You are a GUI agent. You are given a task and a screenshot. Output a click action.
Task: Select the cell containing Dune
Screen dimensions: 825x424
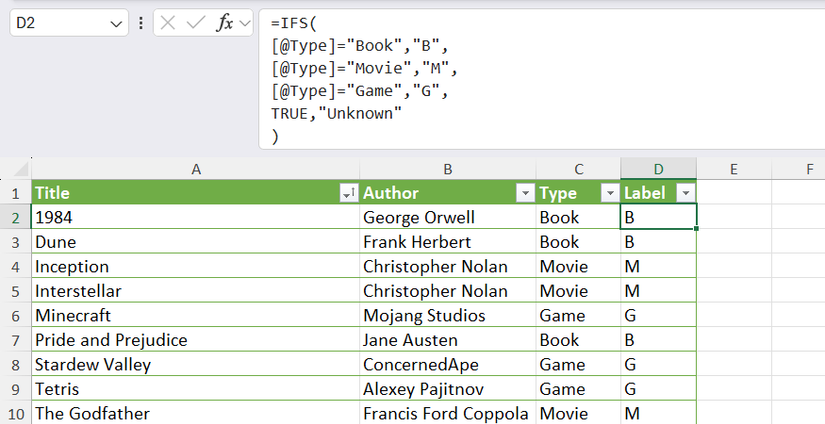pyautogui.click(x=196, y=242)
